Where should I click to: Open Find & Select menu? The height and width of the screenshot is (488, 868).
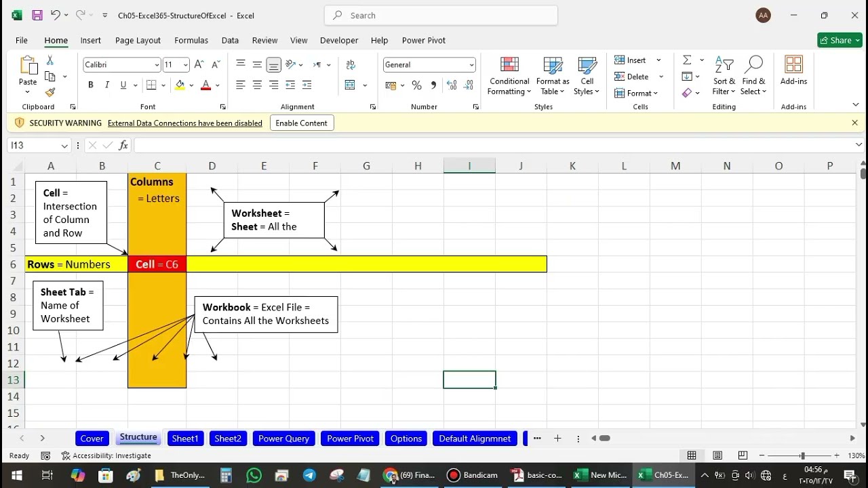coord(753,76)
